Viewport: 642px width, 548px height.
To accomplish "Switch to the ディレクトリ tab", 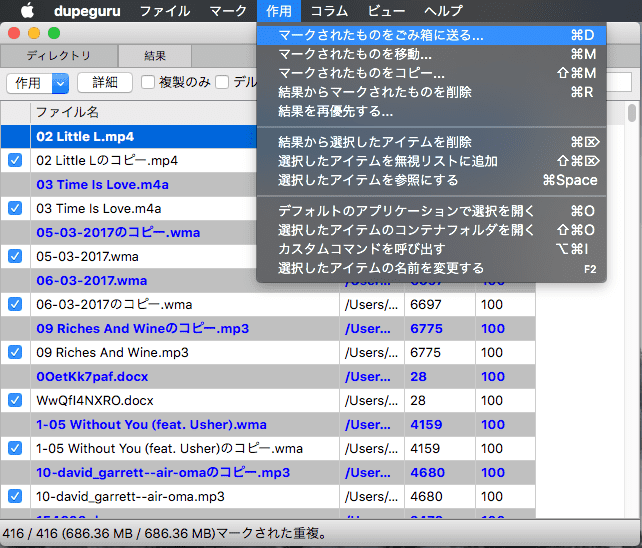I will (58, 55).
